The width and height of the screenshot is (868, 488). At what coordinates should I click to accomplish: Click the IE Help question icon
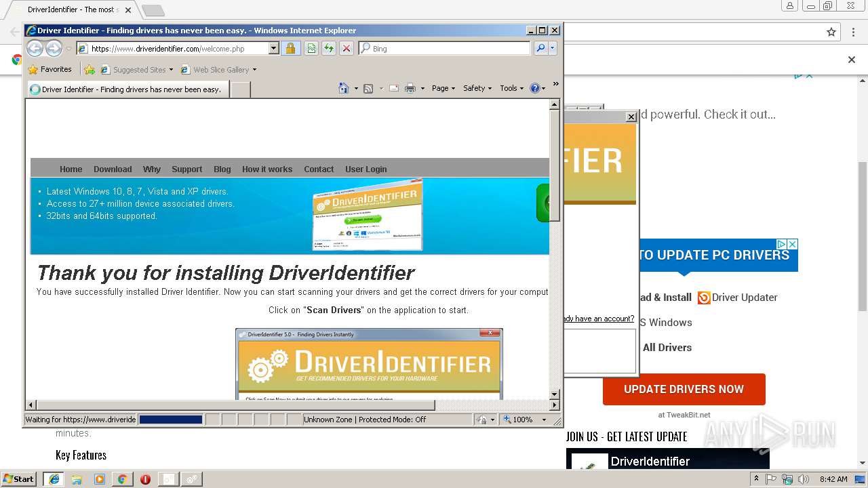534,88
